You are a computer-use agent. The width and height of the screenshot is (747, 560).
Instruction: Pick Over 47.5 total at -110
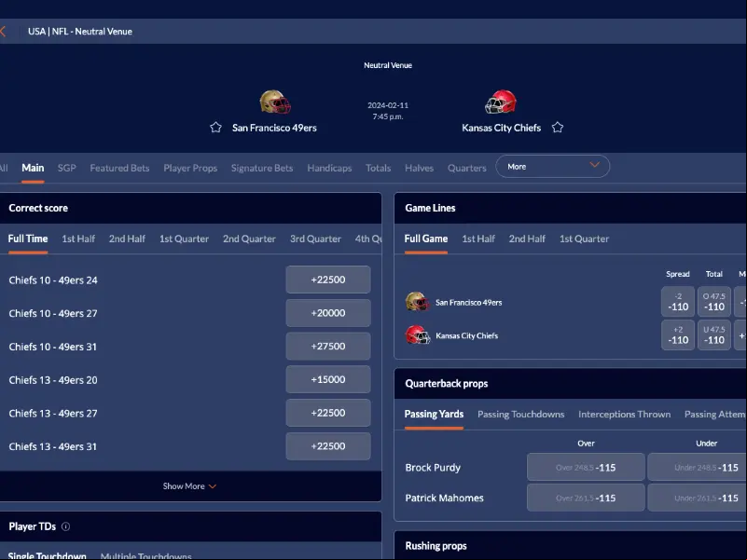point(714,301)
